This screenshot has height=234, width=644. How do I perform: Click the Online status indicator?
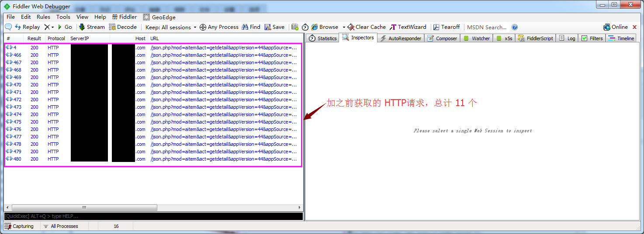(615, 27)
